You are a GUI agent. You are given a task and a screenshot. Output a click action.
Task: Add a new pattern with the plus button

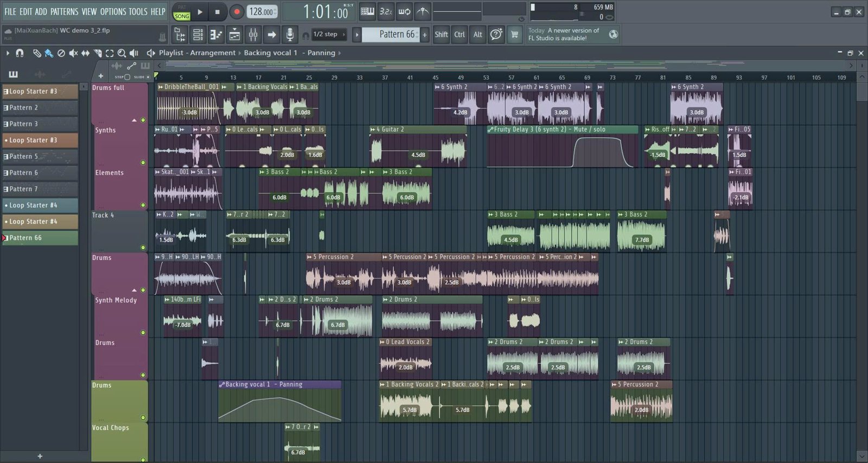425,35
